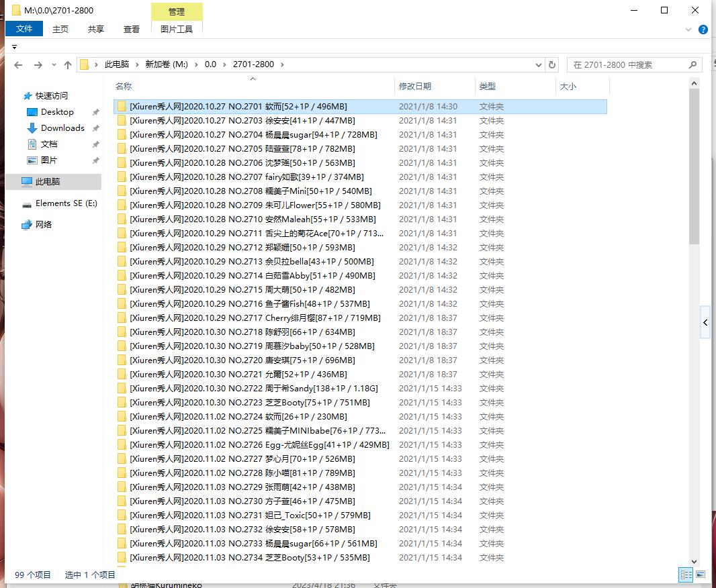Select NO.2715 周大萌 folder name
The width and height of the screenshot is (716, 588).
[x=242, y=290]
